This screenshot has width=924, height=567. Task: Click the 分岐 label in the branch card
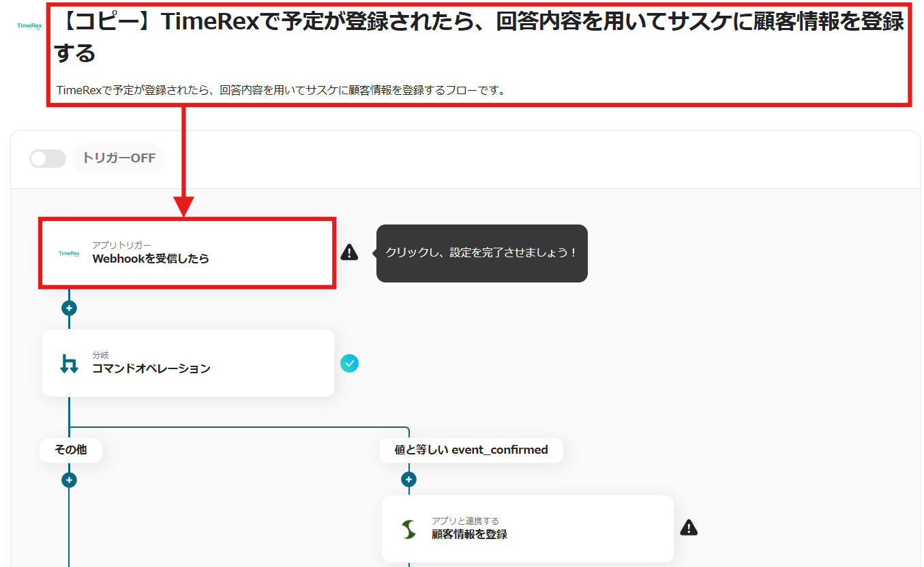pyautogui.click(x=101, y=355)
